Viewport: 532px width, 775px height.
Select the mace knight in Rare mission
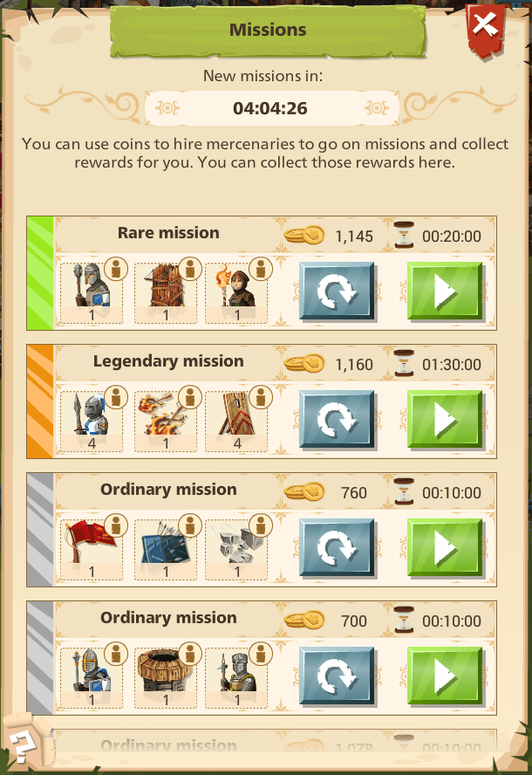pos(92,292)
